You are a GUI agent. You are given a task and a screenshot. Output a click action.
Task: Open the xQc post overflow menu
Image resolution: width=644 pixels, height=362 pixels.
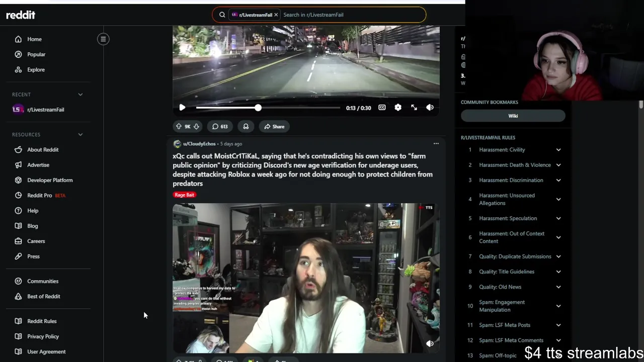(436, 144)
